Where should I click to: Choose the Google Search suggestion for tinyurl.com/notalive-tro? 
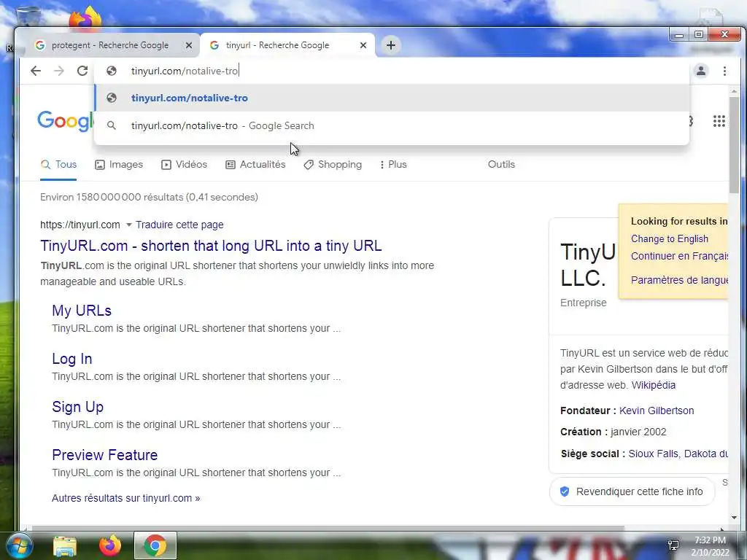pos(392,125)
